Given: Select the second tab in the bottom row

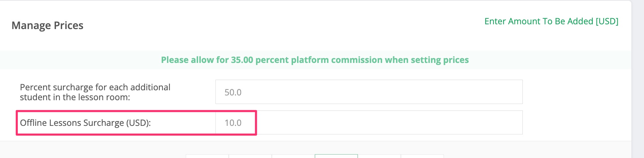Looking at the screenshot, I should click(x=250, y=156).
